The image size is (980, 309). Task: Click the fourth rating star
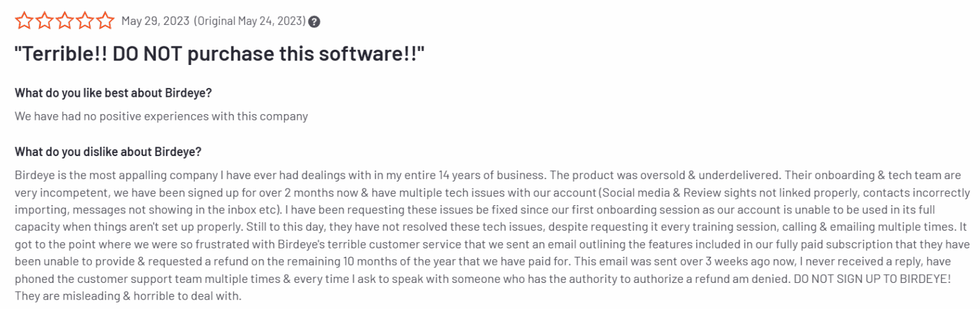coord(85,21)
